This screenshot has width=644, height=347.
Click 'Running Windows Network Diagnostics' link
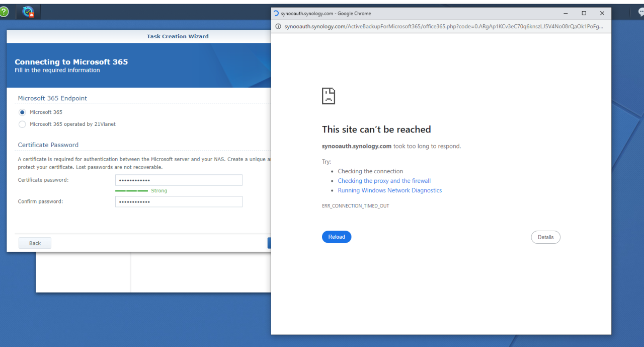(389, 190)
